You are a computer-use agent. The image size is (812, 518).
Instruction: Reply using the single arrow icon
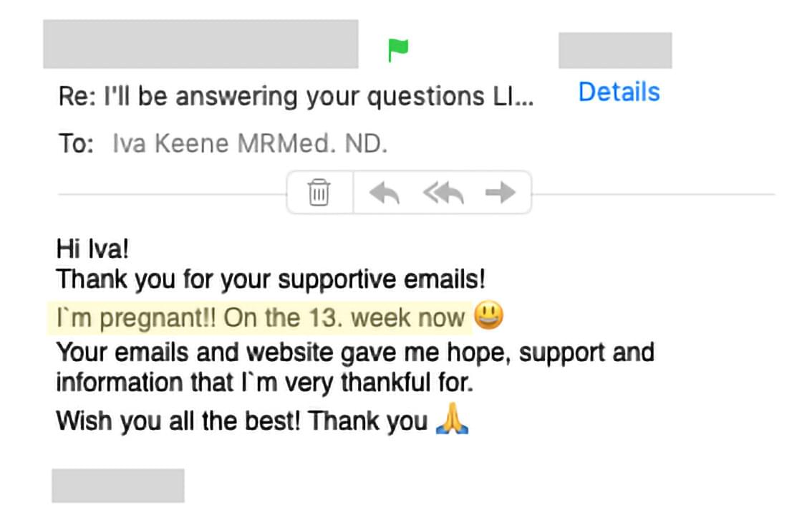click(x=385, y=193)
